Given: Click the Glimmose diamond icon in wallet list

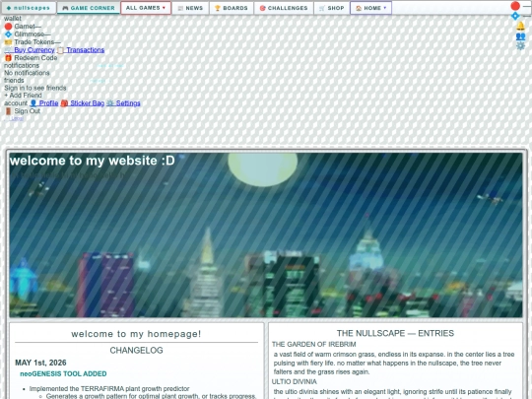Looking at the screenshot, I should tap(8, 34).
